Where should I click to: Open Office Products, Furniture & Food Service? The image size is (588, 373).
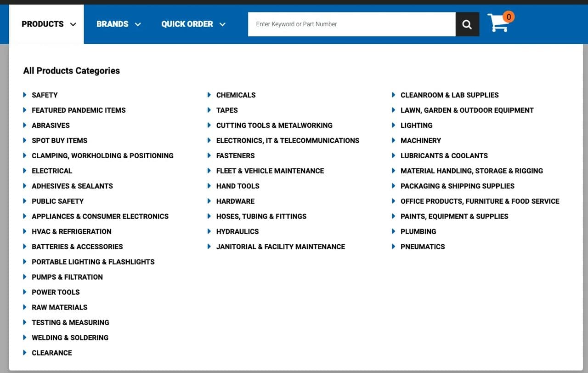coord(480,201)
